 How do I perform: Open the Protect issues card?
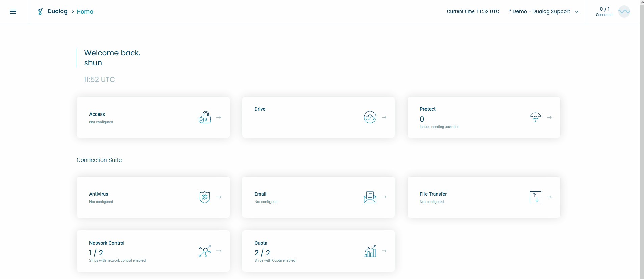click(x=484, y=117)
